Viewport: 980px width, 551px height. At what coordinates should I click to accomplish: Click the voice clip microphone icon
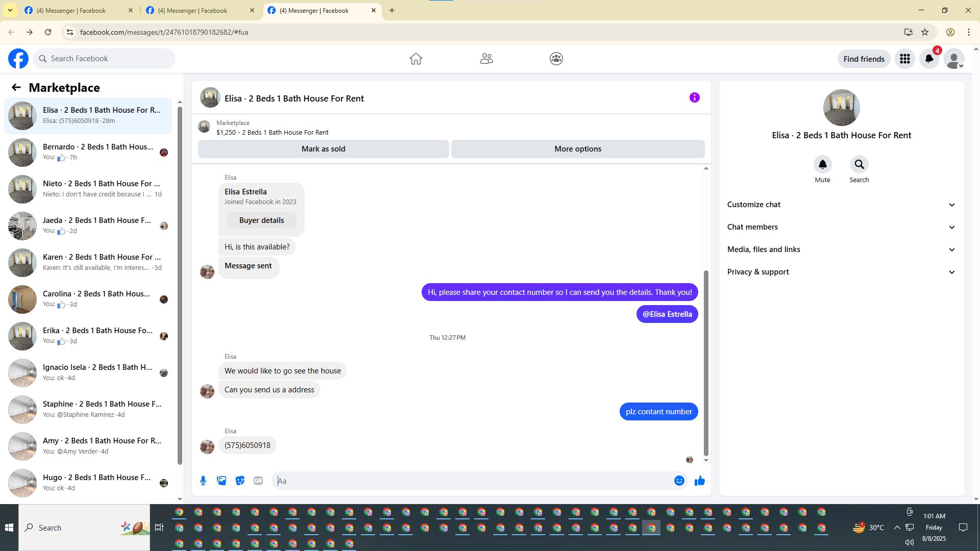pos(203,481)
